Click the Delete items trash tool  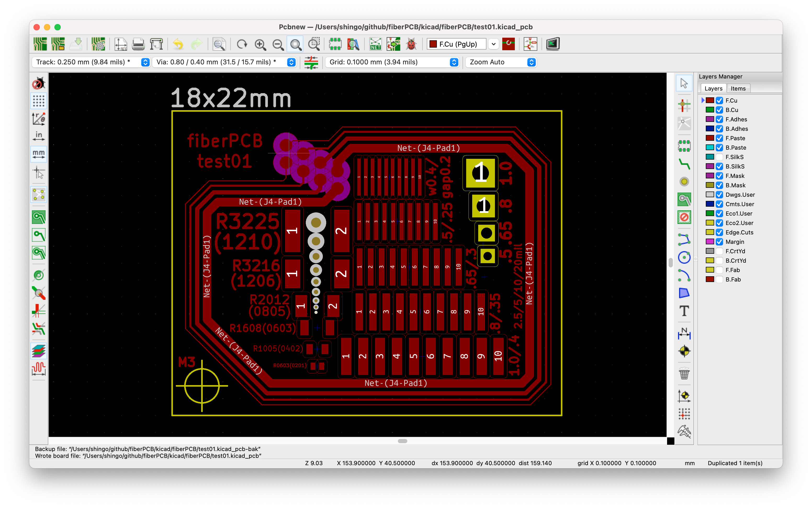click(684, 373)
